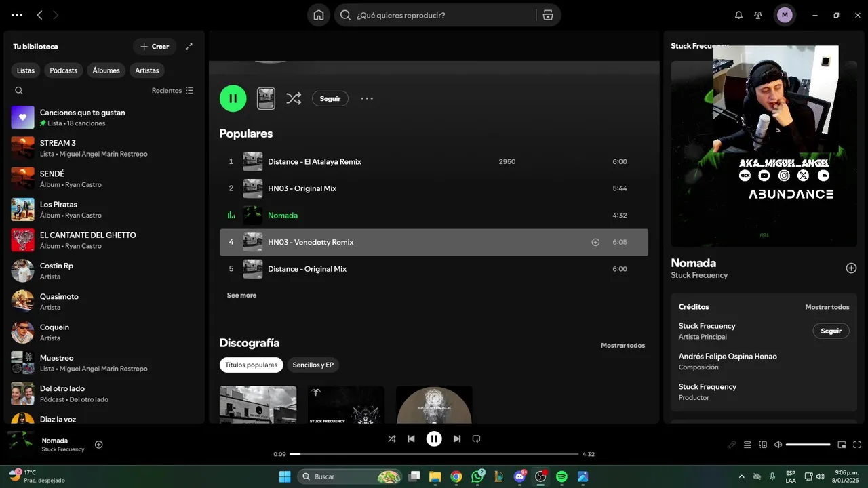This screenshot has width=868, height=488.
Task: Open Discord from the taskbar
Action: point(520,476)
